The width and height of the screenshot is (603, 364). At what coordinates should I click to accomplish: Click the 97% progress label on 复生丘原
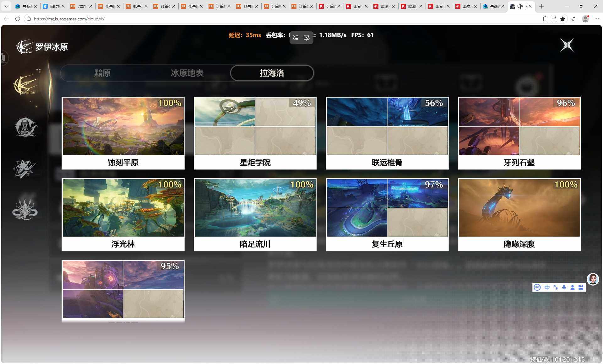click(434, 185)
